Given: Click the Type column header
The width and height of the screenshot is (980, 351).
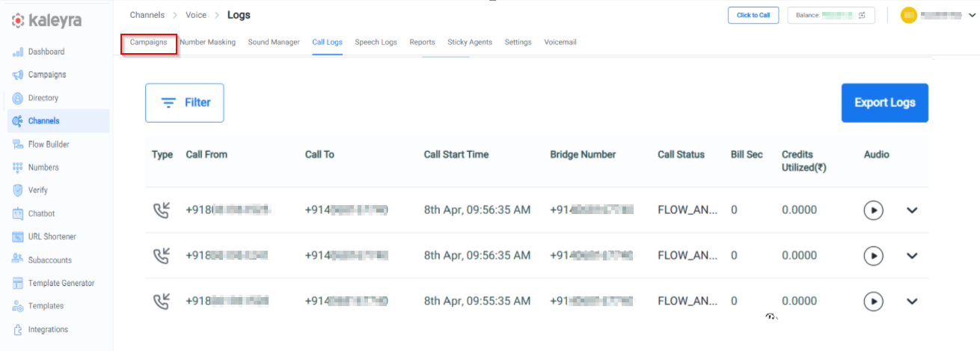Looking at the screenshot, I should (162, 155).
